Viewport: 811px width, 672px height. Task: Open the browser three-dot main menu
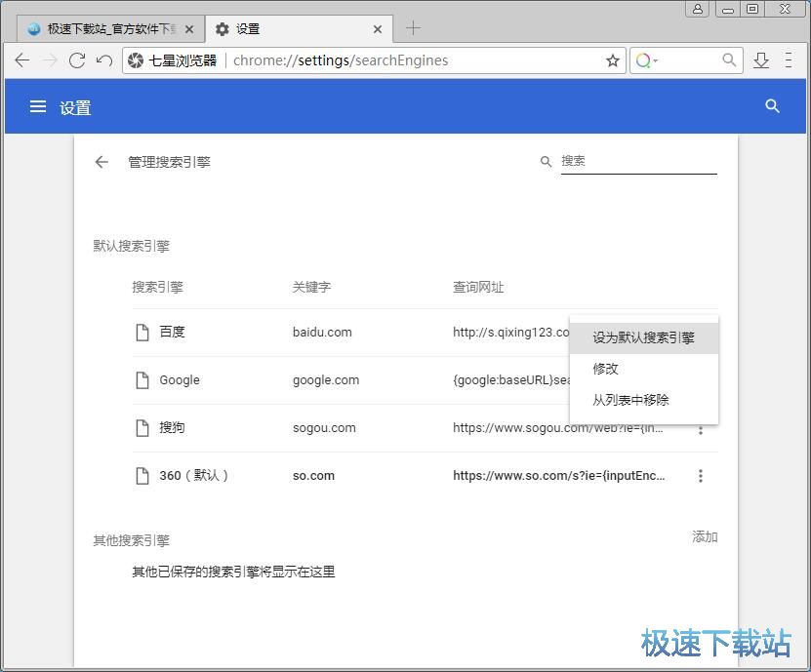(x=789, y=60)
